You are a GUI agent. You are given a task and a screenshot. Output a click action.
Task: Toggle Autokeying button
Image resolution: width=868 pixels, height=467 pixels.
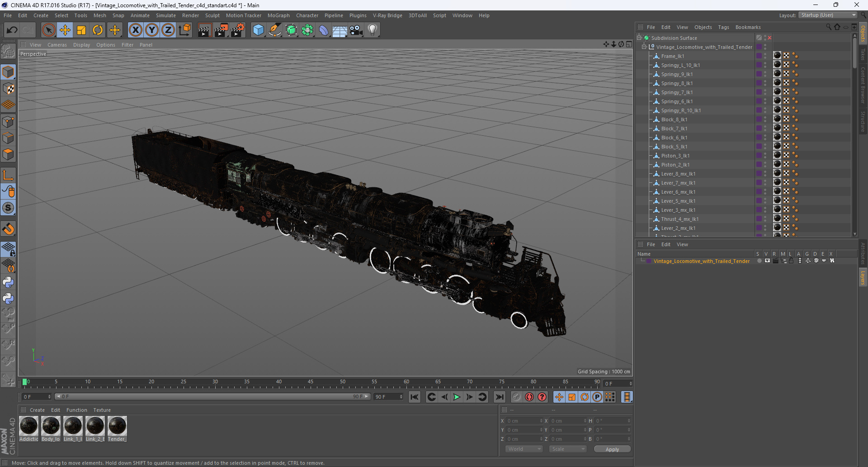point(529,397)
